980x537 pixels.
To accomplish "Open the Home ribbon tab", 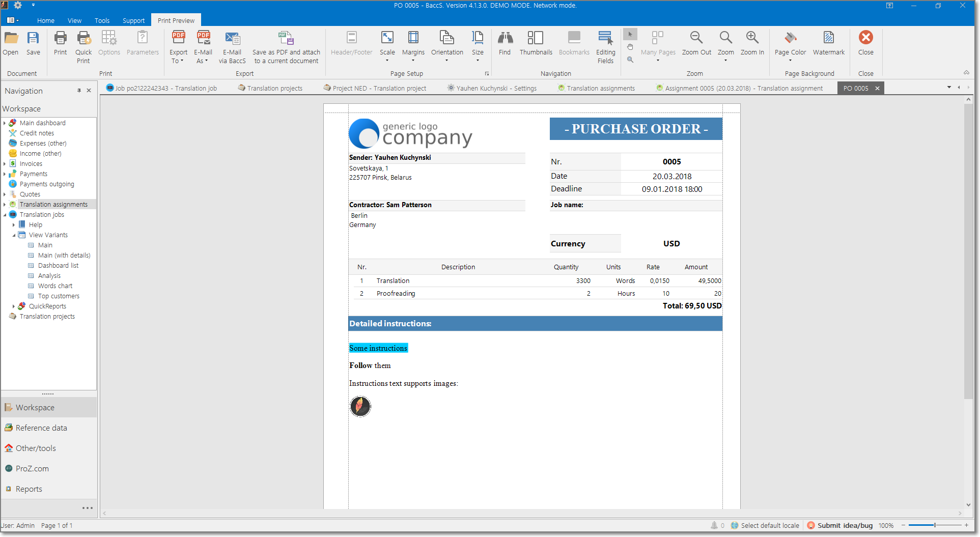I will tap(46, 20).
